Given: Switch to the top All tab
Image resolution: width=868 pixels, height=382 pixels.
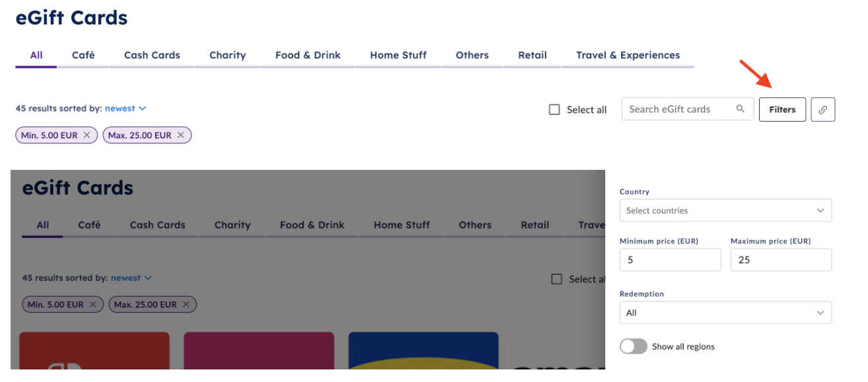Looking at the screenshot, I should [36, 56].
